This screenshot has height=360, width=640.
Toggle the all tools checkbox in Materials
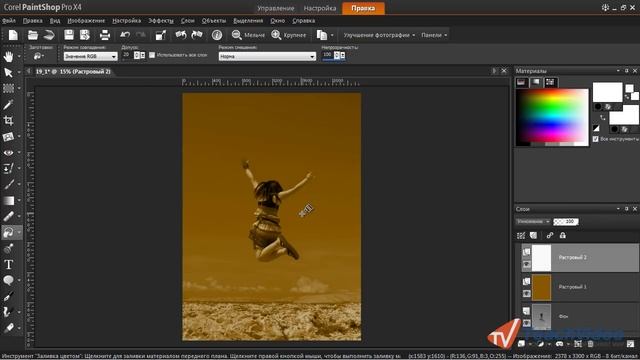(x=596, y=139)
